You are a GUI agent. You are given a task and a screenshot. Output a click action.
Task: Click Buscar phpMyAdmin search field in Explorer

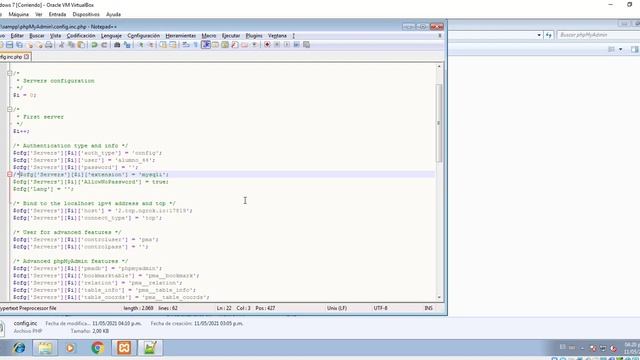click(598, 35)
